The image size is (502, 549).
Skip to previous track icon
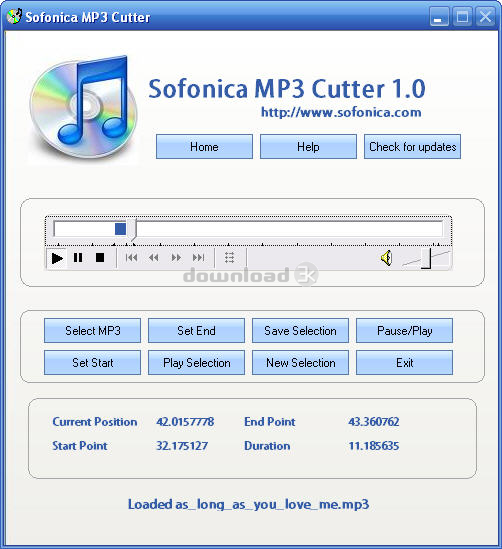click(x=131, y=258)
